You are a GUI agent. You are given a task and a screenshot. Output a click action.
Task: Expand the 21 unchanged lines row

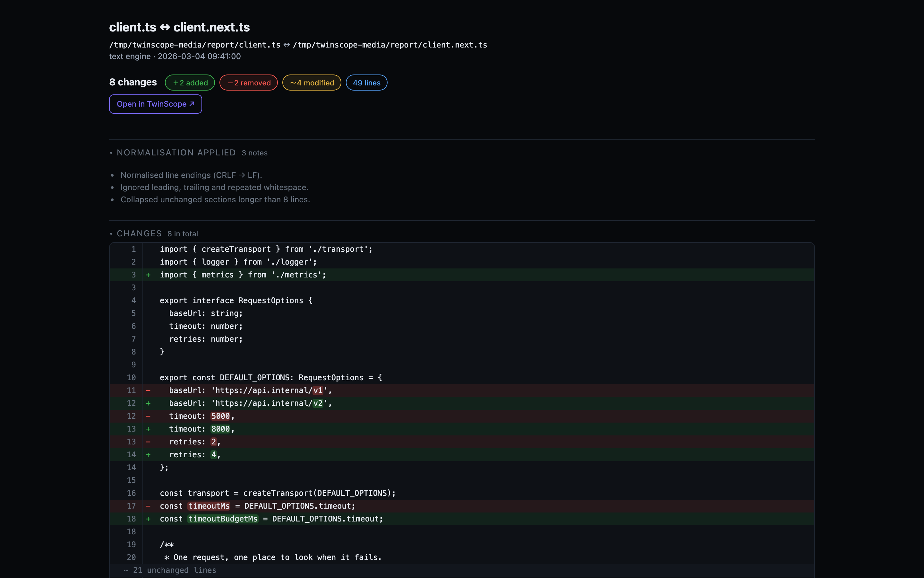462,570
